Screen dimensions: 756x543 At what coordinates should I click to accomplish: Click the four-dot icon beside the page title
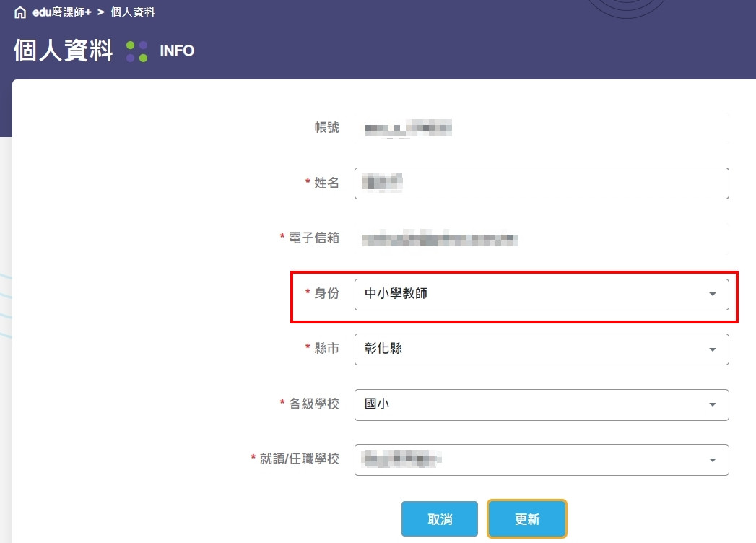pos(136,51)
